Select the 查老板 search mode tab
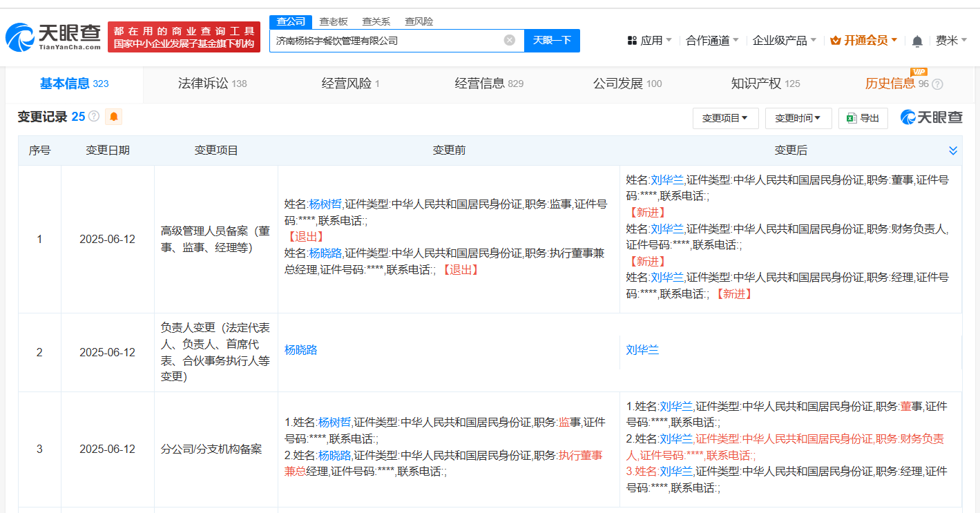Viewport: 980px width, 513px height. [334, 21]
